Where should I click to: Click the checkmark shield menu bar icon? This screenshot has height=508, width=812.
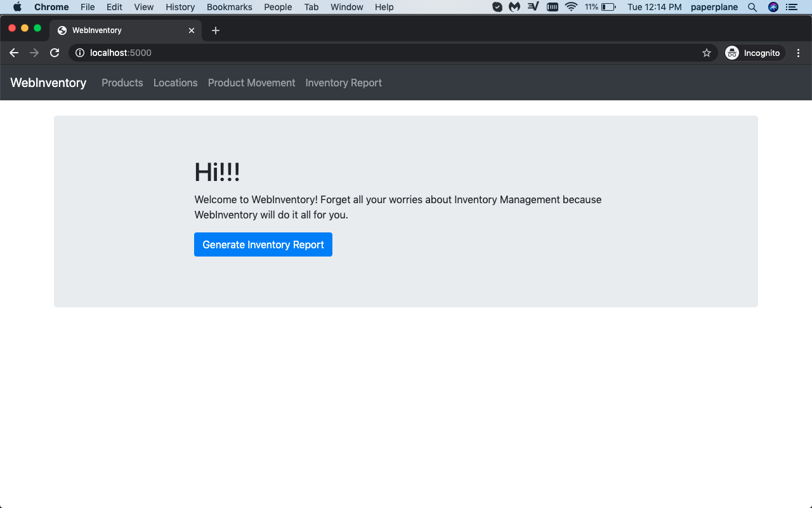[497, 7]
